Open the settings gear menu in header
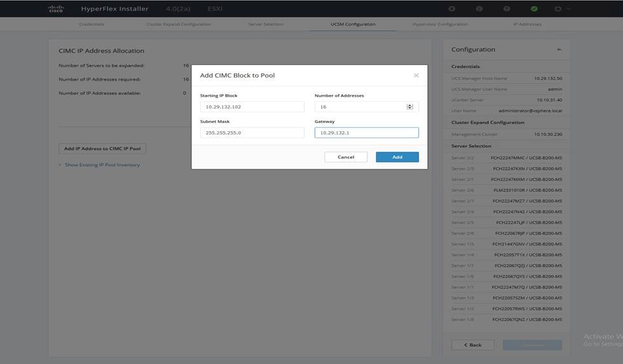The height and width of the screenshot is (364, 623). (558, 9)
